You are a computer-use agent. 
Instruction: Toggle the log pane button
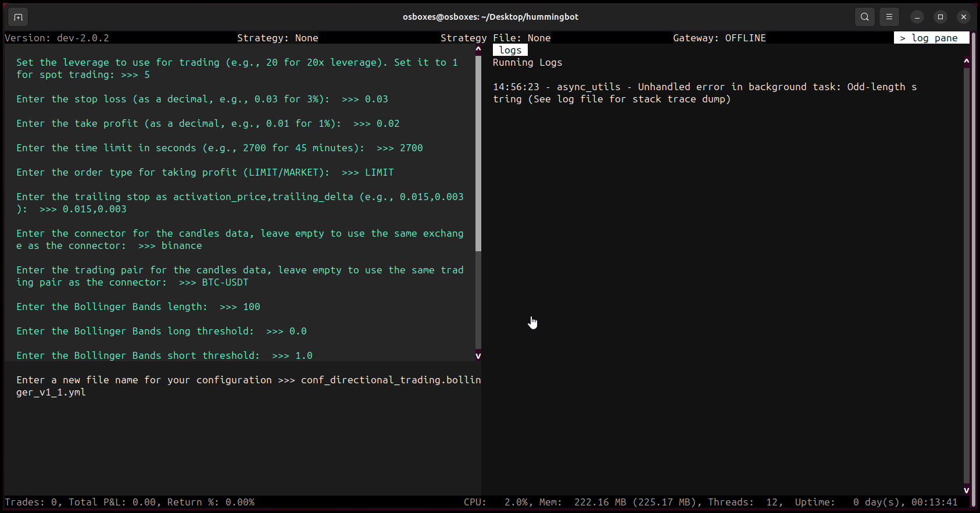pos(931,38)
